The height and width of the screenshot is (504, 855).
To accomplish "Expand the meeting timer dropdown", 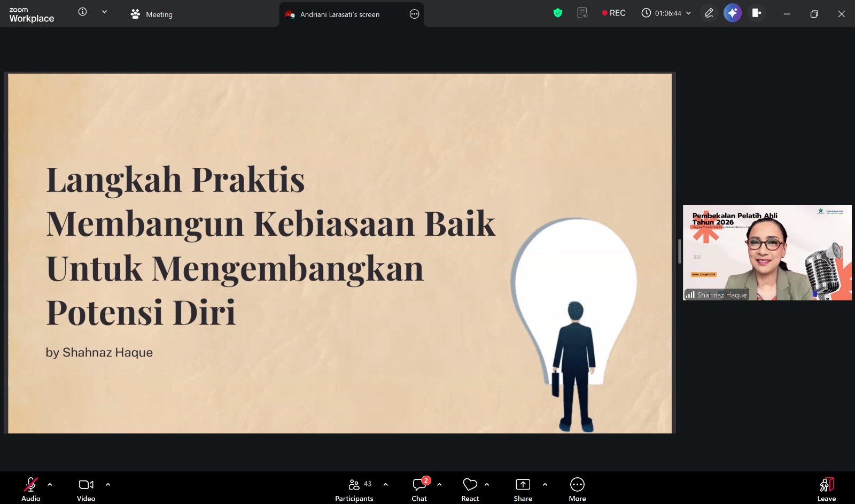I will click(688, 13).
